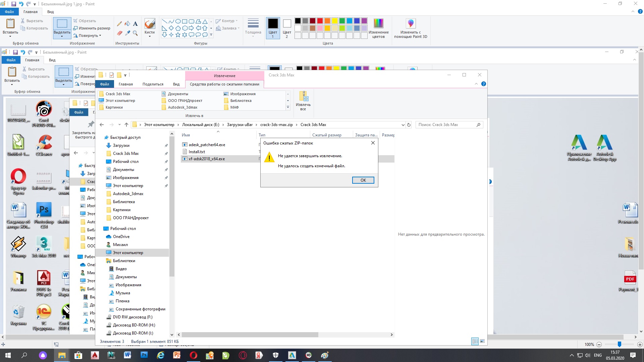
Task: Select the Magnifier tool
Action: pyautogui.click(x=135, y=33)
